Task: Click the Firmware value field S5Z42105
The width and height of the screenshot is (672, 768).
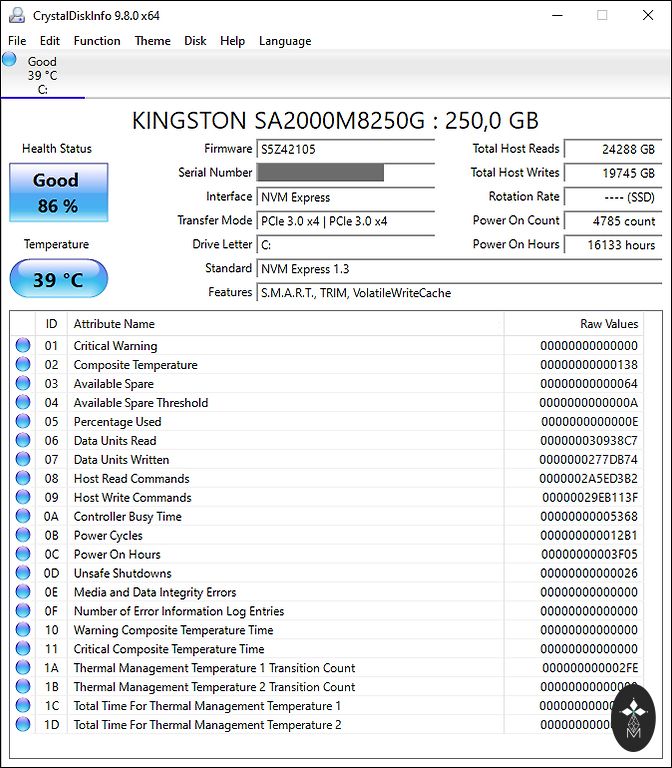Action: click(x=345, y=149)
